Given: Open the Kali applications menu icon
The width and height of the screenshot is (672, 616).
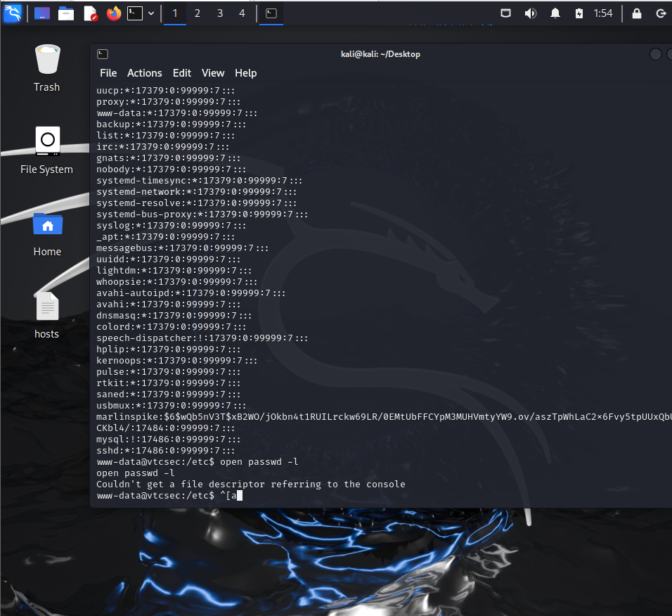Looking at the screenshot, I should pos(13,13).
